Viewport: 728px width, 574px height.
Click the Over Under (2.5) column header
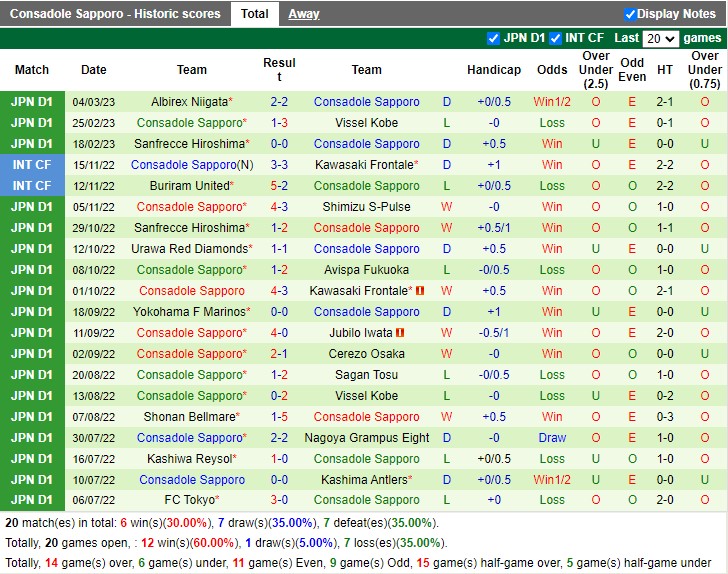(596, 70)
